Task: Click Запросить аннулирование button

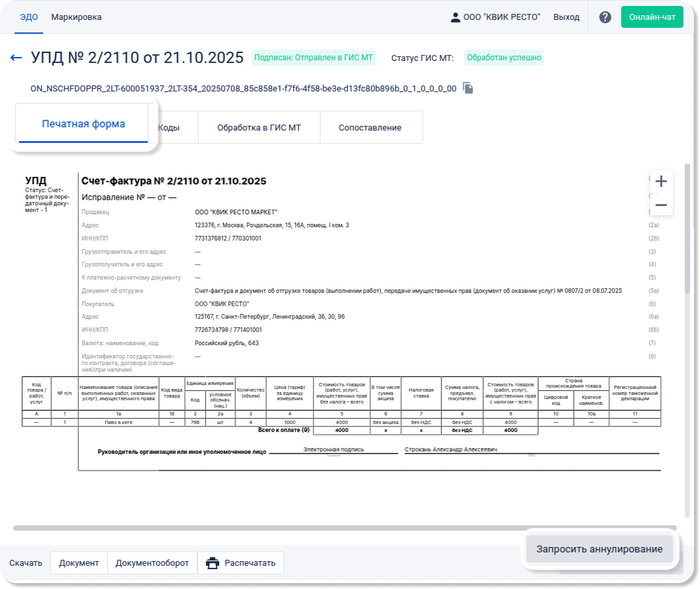Action: [599, 549]
